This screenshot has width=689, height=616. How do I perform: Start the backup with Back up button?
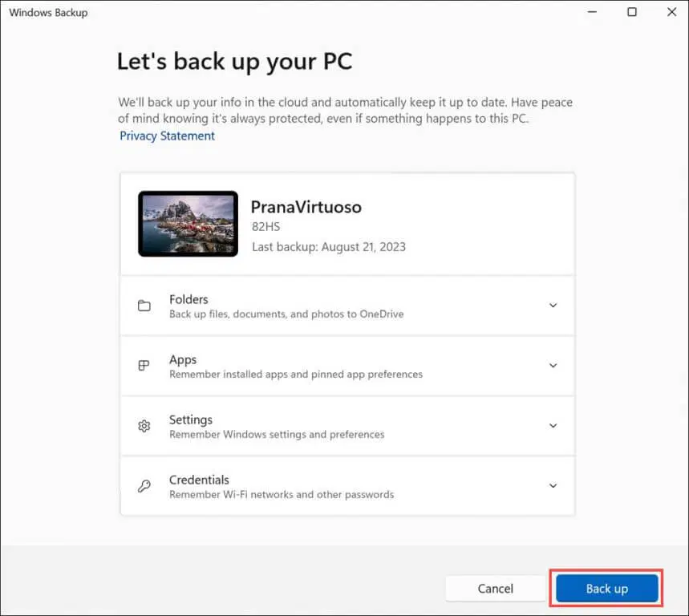coord(606,589)
